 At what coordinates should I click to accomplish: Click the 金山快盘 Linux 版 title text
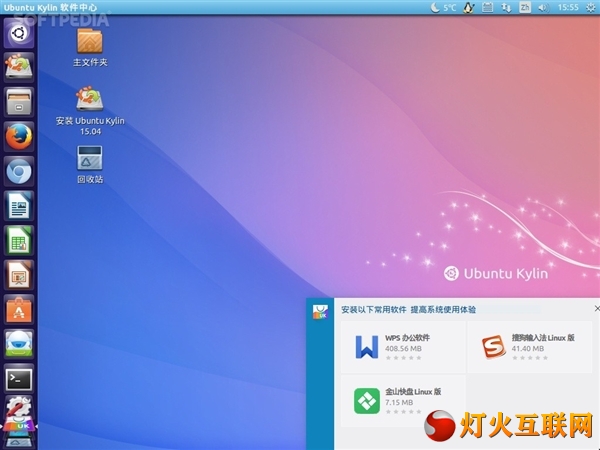[x=413, y=391]
